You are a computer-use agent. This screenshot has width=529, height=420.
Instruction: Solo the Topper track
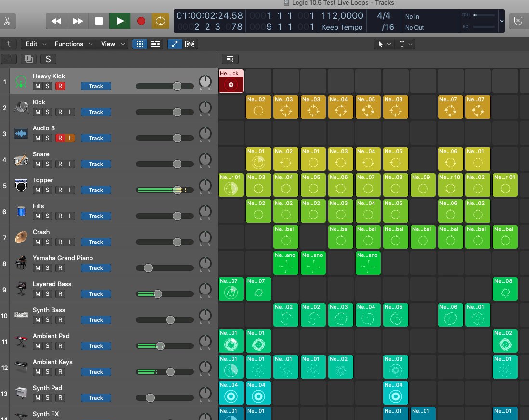click(x=48, y=190)
